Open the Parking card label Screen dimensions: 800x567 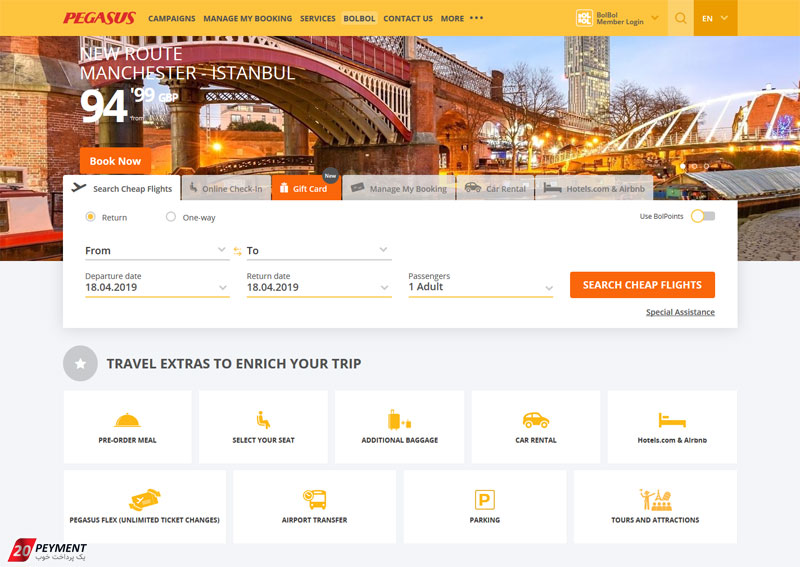tap(485, 520)
